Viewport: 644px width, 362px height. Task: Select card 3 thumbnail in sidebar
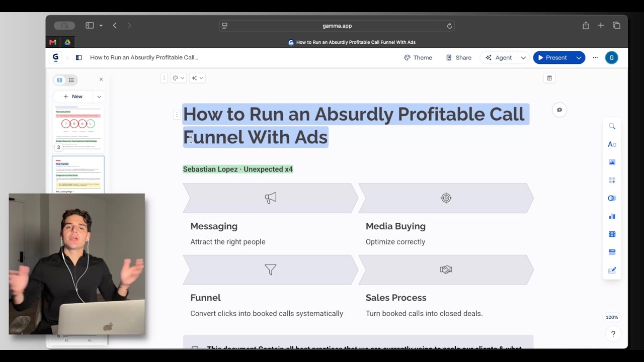pos(78,129)
